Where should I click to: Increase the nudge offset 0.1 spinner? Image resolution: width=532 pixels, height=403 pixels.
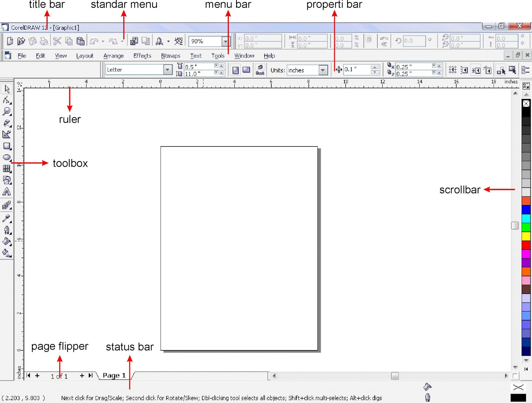coord(375,67)
